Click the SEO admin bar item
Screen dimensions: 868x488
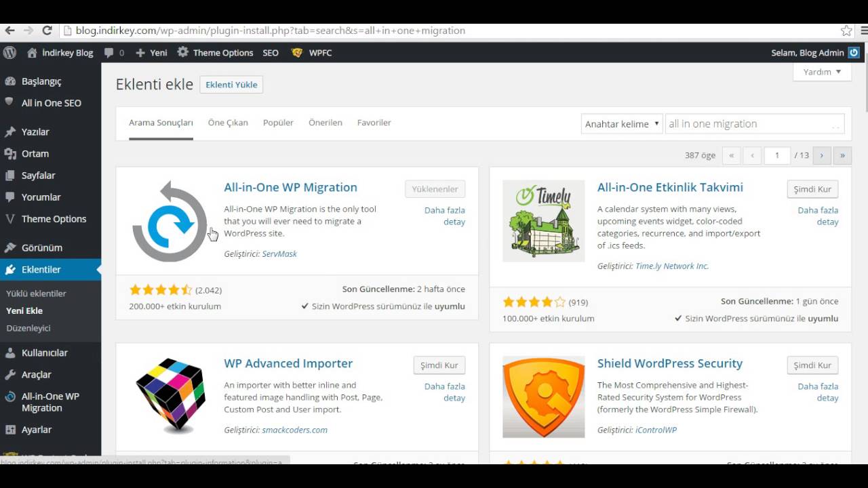click(x=271, y=53)
